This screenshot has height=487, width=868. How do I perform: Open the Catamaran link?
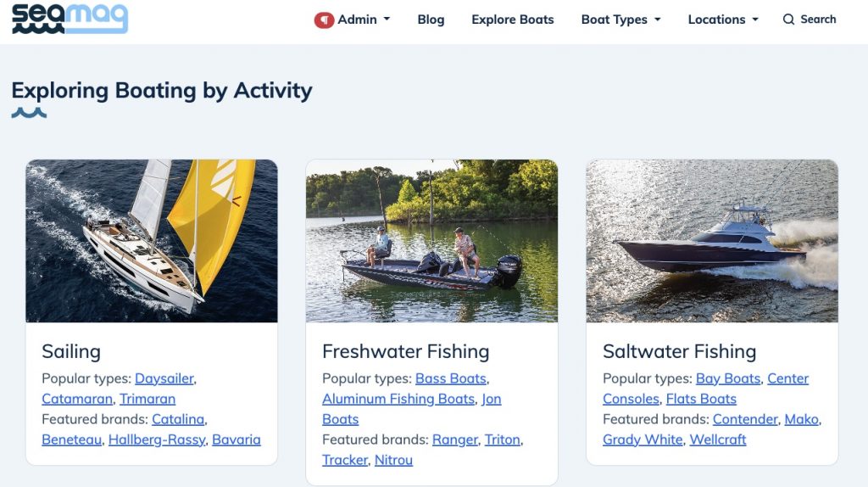77,399
